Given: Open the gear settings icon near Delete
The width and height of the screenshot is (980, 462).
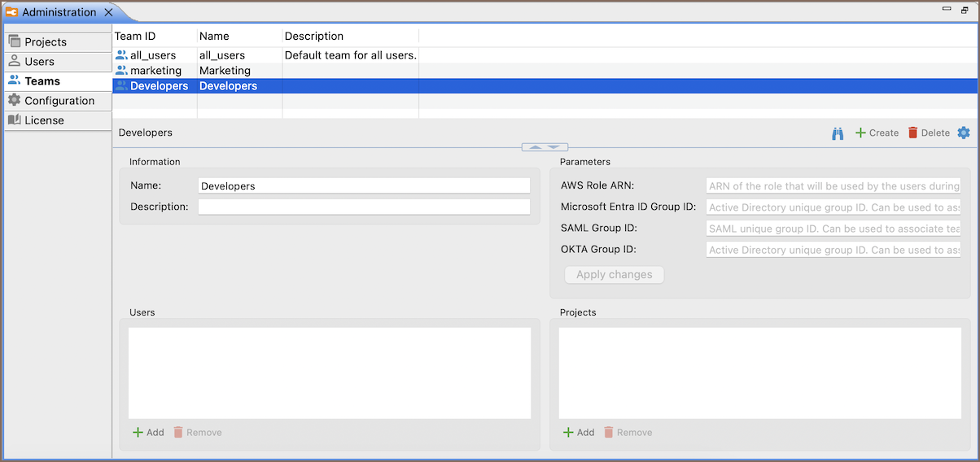Looking at the screenshot, I should pos(964,133).
